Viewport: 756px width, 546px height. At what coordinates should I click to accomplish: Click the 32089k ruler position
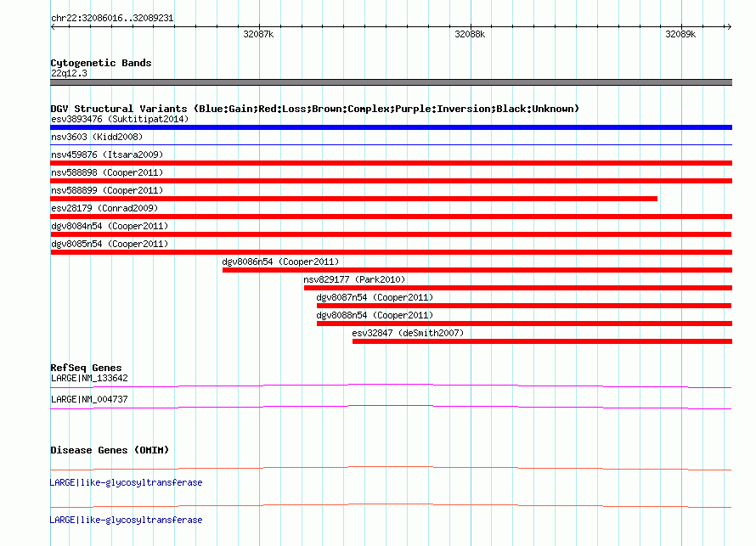coord(680,34)
